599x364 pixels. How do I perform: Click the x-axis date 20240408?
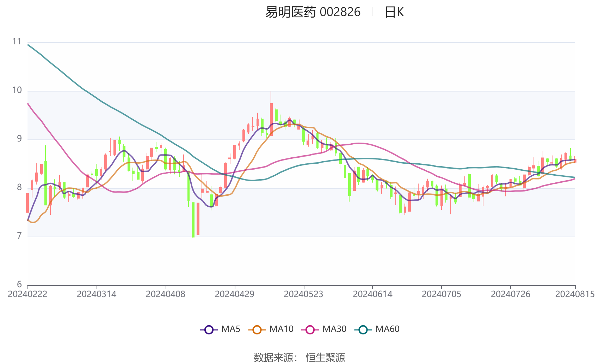tap(166, 294)
